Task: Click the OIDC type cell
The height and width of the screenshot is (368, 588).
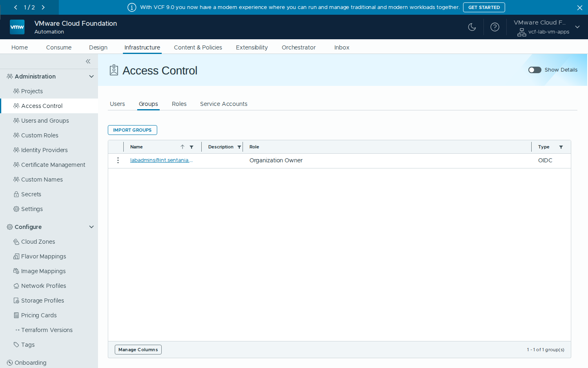Action: [x=545, y=160]
